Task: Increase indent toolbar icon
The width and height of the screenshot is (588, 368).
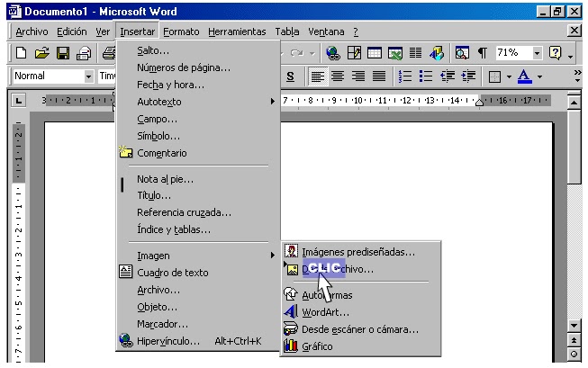Action: click(468, 76)
